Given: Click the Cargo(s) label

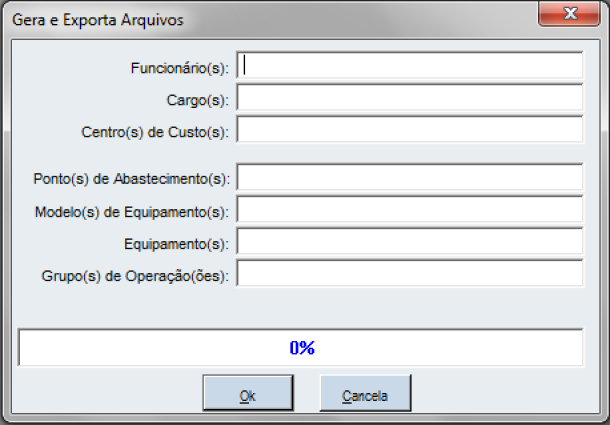Looking at the screenshot, I should pyautogui.click(x=198, y=99).
